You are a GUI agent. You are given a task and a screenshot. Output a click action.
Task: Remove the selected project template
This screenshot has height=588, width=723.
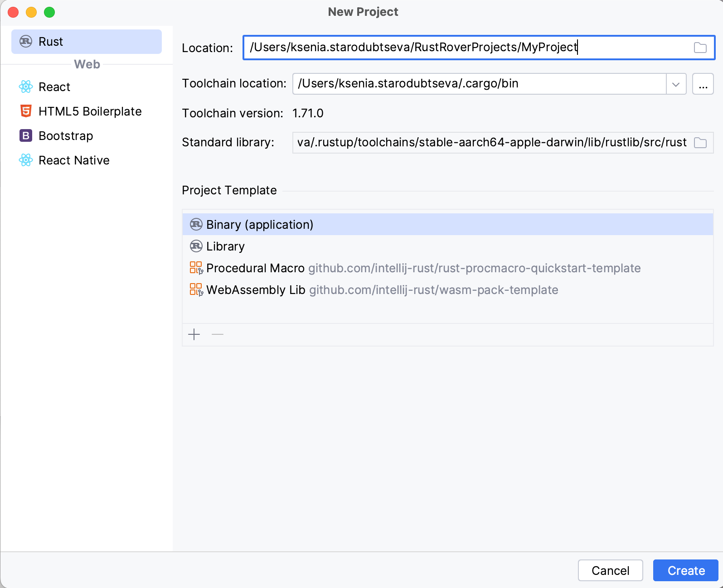point(218,334)
